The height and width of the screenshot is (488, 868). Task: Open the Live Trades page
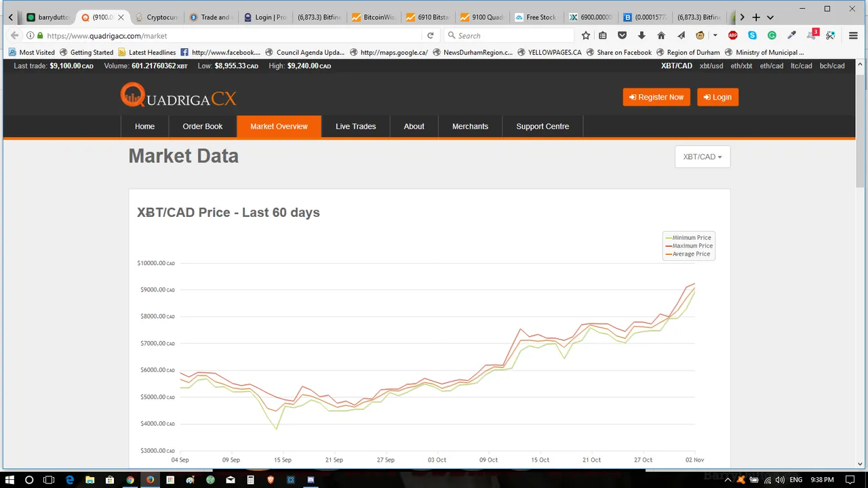click(x=355, y=126)
